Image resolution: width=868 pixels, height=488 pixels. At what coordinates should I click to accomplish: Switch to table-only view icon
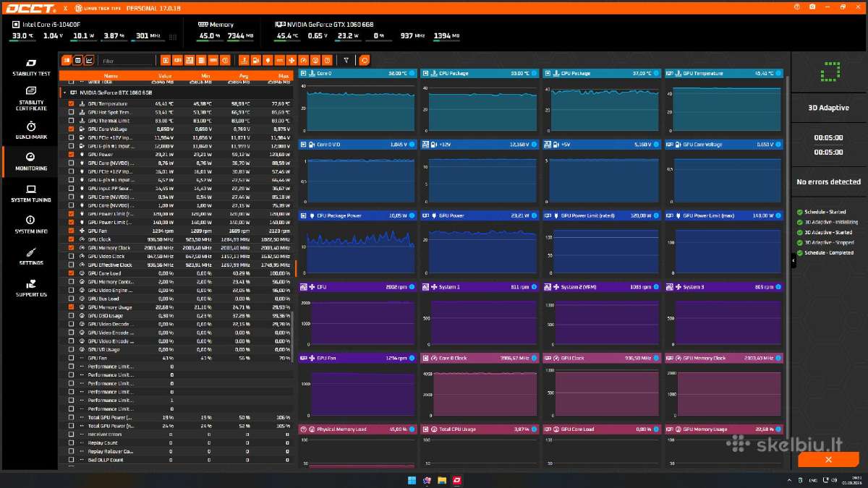coord(77,61)
